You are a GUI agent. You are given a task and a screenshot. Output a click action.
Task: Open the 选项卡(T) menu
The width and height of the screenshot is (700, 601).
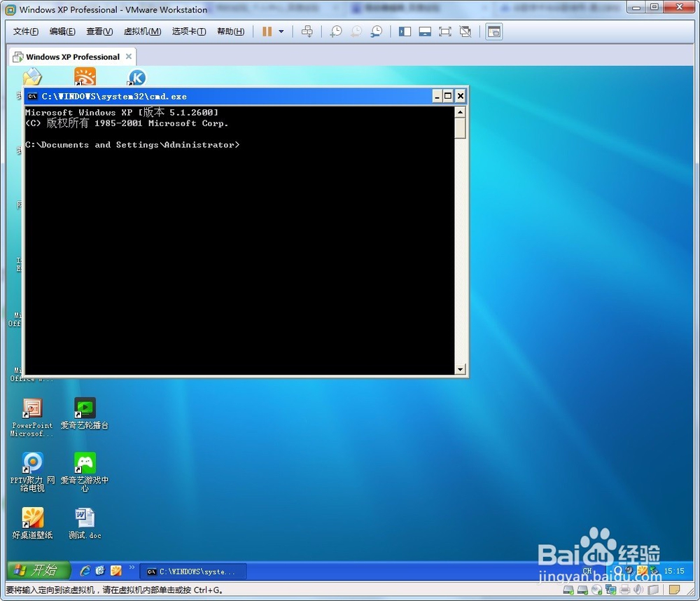(189, 32)
